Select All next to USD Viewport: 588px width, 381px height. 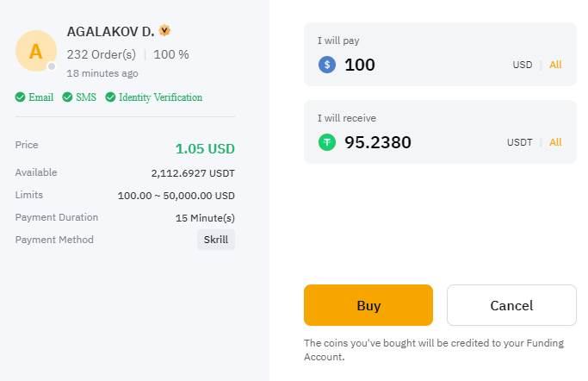(x=555, y=65)
